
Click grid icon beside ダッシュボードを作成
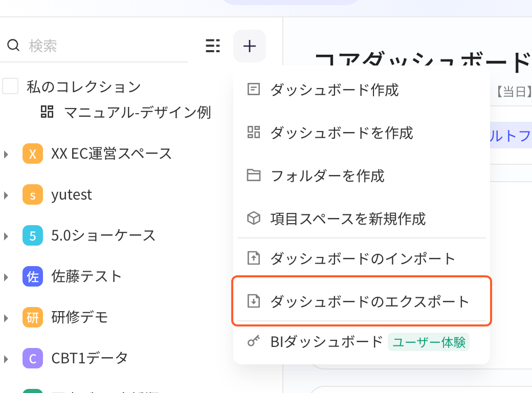[253, 132]
